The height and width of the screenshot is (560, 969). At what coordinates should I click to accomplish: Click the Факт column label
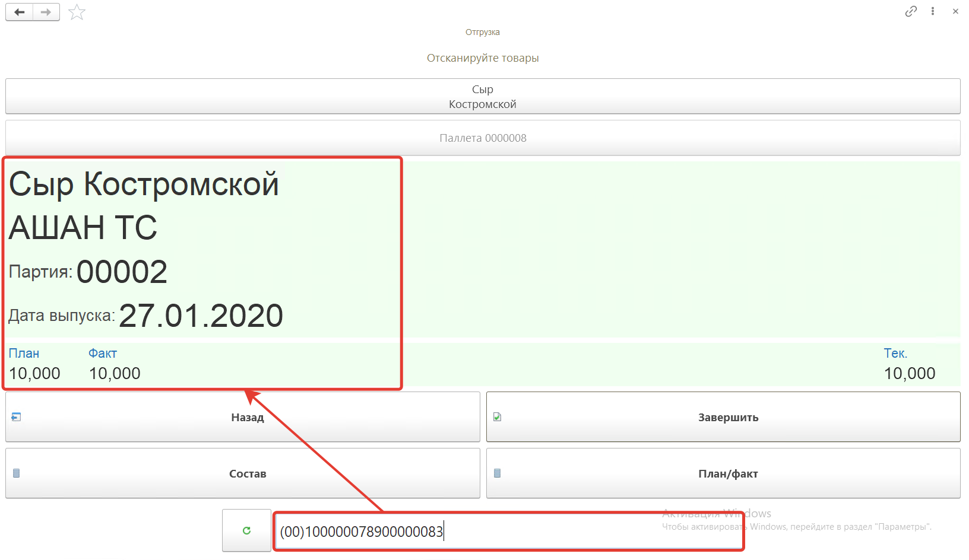coord(103,354)
